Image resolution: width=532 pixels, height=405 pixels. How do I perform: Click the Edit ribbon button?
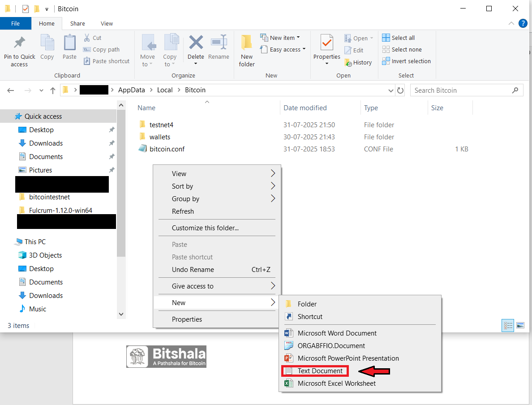click(x=354, y=50)
